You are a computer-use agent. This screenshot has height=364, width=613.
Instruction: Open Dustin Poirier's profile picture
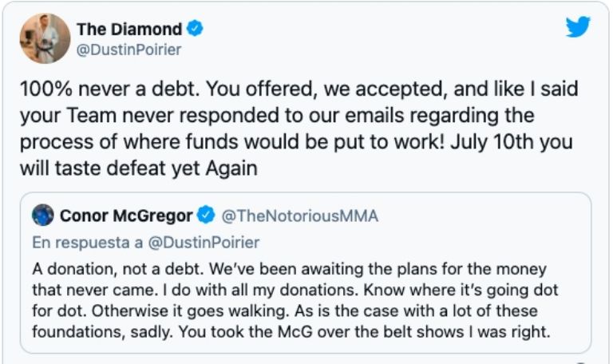tap(40, 38)
